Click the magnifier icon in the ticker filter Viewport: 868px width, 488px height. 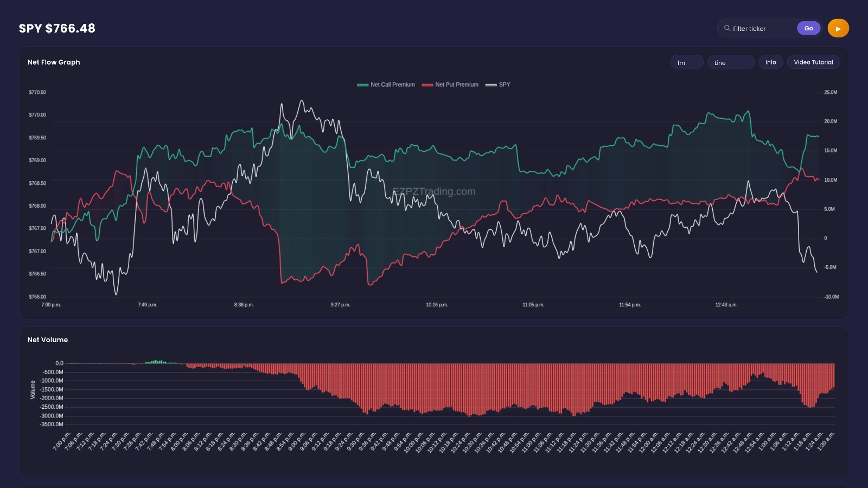pos(727,28)
